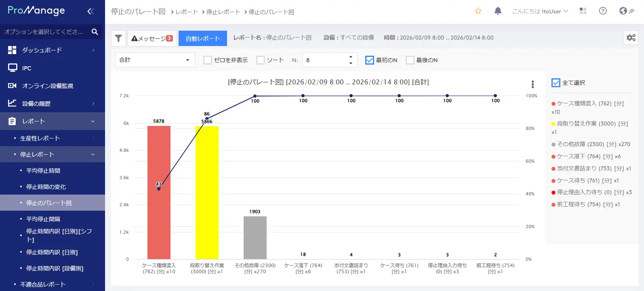The image size is (644, 291).
Task: Click the メッセージ button with badge
Action: [152, 38]
